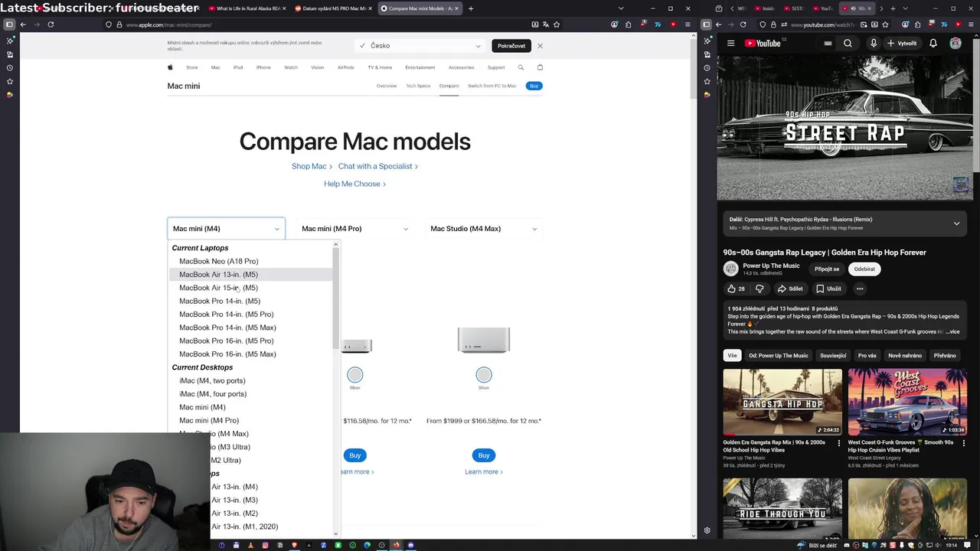Click the Odebírat subscribe button

864,269
